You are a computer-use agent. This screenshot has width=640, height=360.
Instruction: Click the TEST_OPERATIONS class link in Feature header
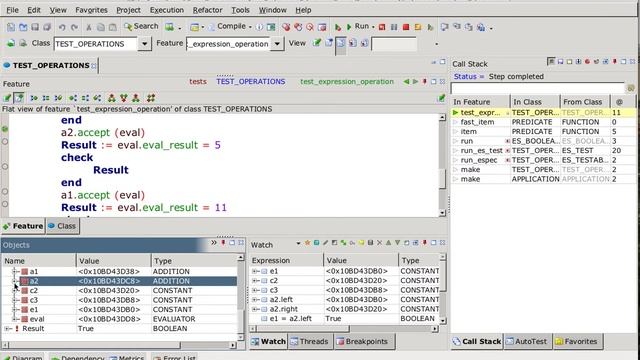coord(251,82)
